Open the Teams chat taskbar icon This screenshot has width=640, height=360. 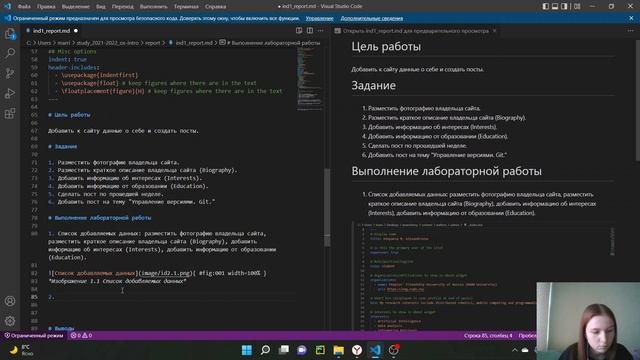coord(302,350)
